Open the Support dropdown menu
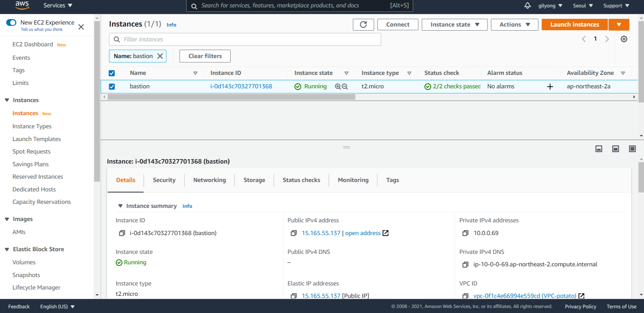This screenshot has height=313, width=644. (616, 6)
